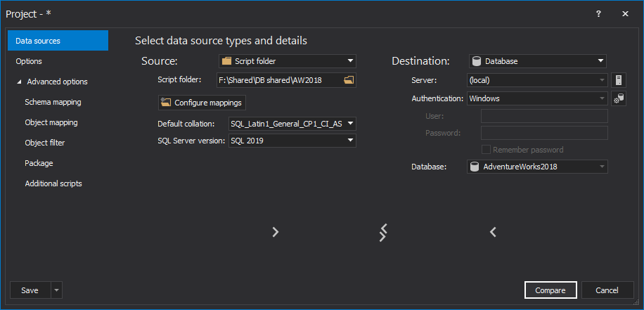The height and width of the screenshot is (310, 644).
Task: Click the Cancel button
Action: tap(607, 290)
